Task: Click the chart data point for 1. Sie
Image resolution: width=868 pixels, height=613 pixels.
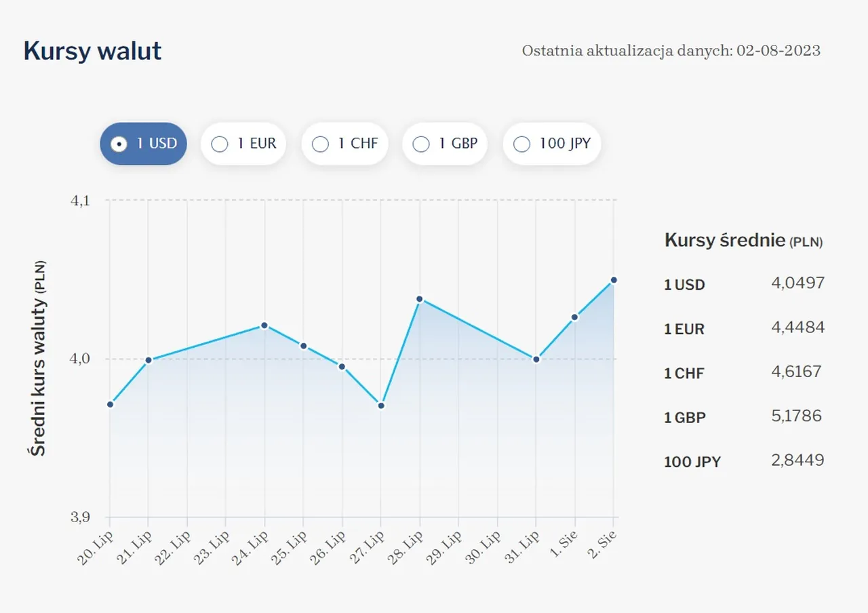Action: coord(574,317)
